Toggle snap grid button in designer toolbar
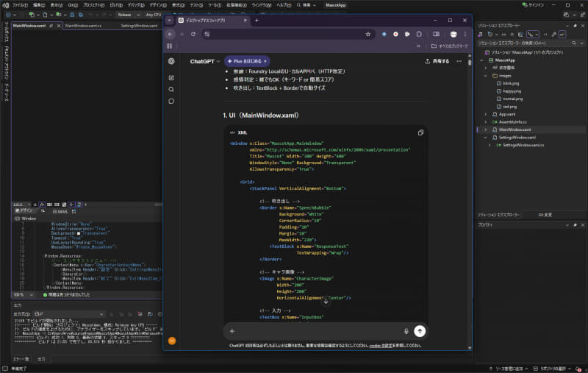This screenshot has width=588, height=373. click(x=49, y=205)
